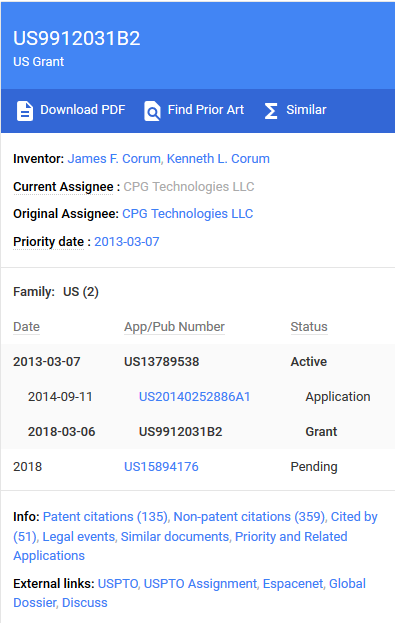Select the US9912031B2 grant row number
This screenshot has width=395, height=623.
[180, 431]
